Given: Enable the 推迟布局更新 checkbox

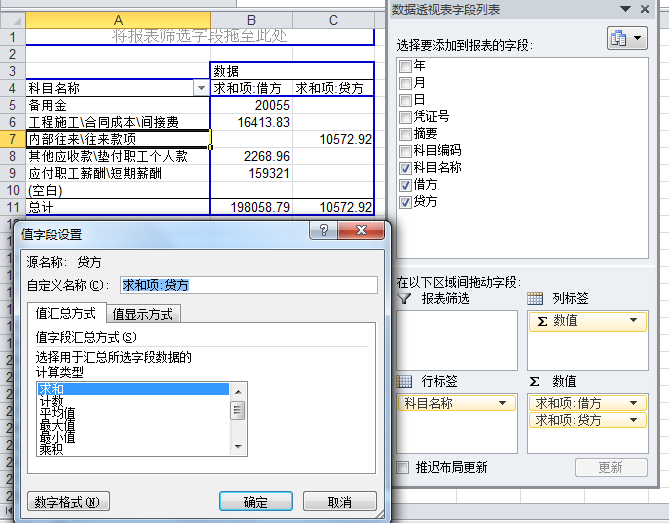Looking at the screenshot, I should [x=404, y=467].
